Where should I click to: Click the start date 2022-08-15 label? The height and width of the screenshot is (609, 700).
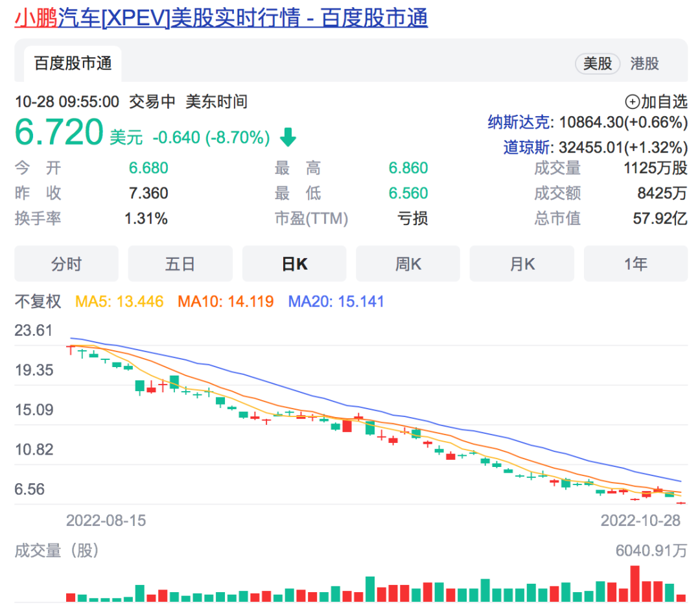tap(106, 521)
